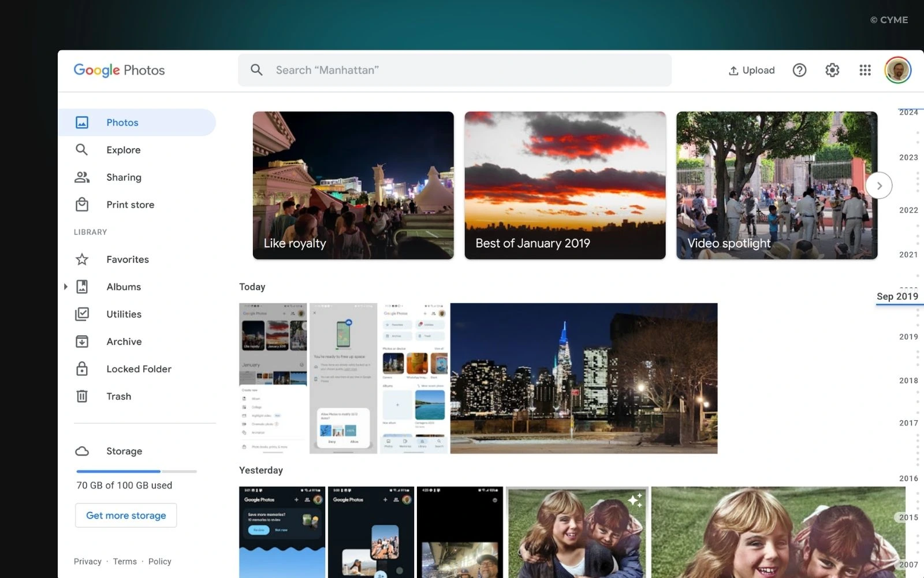Click the Get more storage button
Viewport: 924px width, 578px height.
coord(126,516)
